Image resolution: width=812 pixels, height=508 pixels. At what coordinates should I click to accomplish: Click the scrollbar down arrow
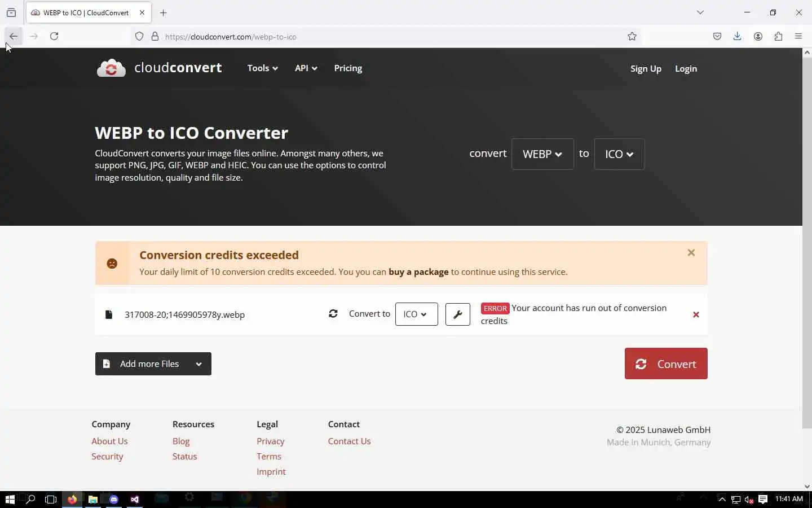coord(807,486)
